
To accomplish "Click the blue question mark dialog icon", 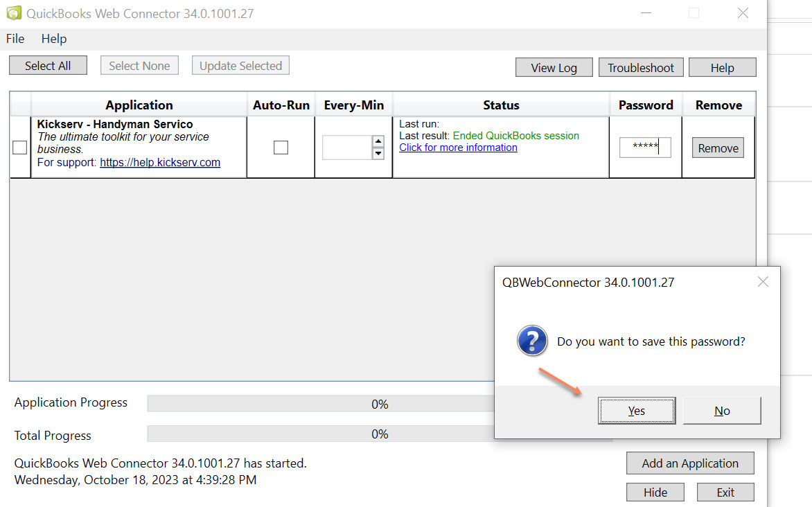I will (x=532, y=341).
